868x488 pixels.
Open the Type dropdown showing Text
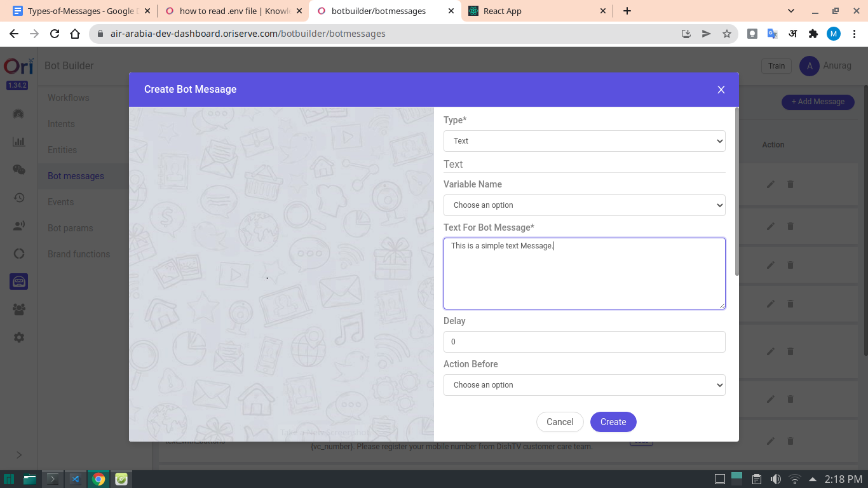coord(584,141)
